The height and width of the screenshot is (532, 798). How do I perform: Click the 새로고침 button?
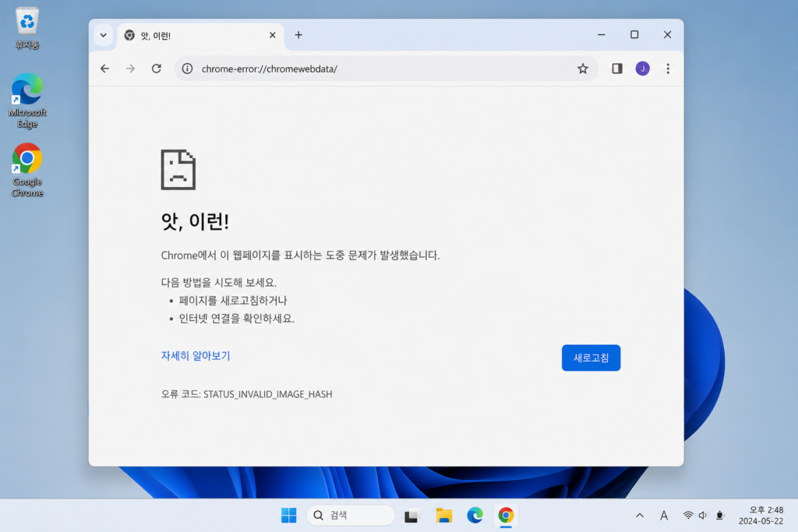591,358
